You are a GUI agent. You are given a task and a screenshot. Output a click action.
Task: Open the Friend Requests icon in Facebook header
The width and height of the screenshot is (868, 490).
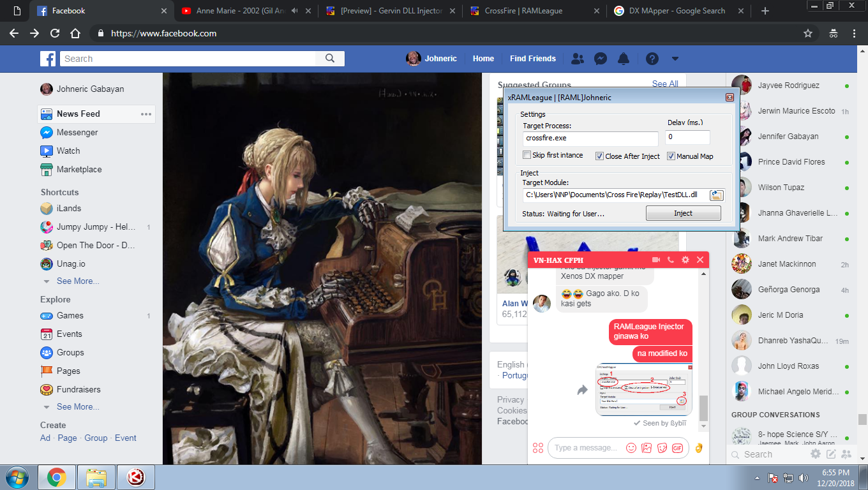[578, 59]
